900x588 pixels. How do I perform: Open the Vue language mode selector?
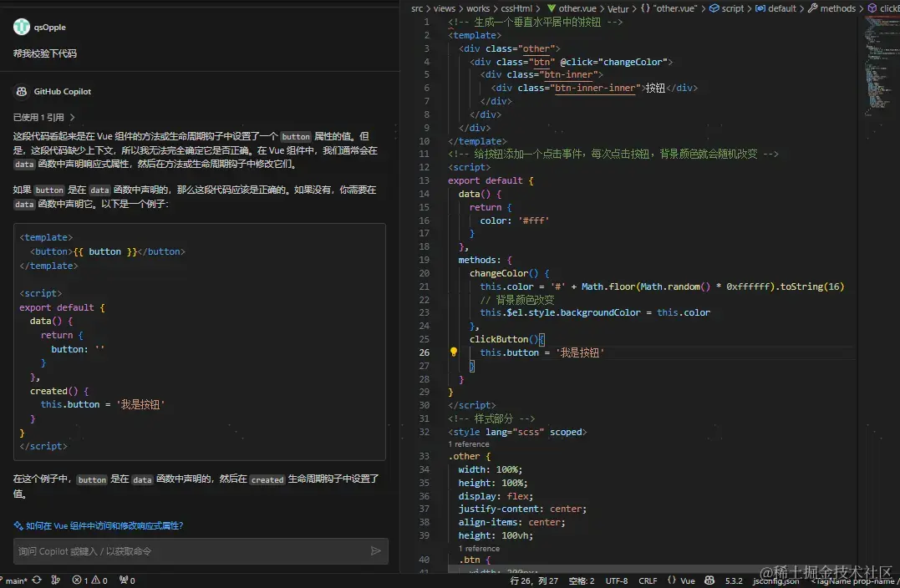688,580
